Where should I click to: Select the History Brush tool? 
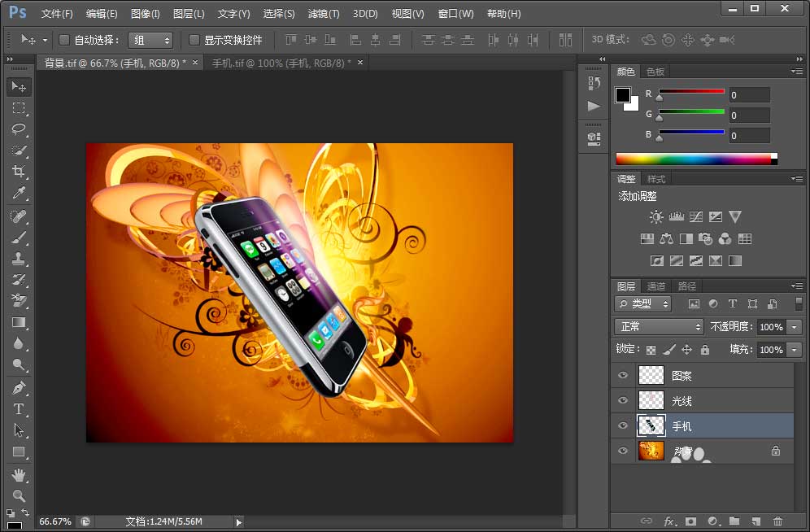(x=20, y=280)
